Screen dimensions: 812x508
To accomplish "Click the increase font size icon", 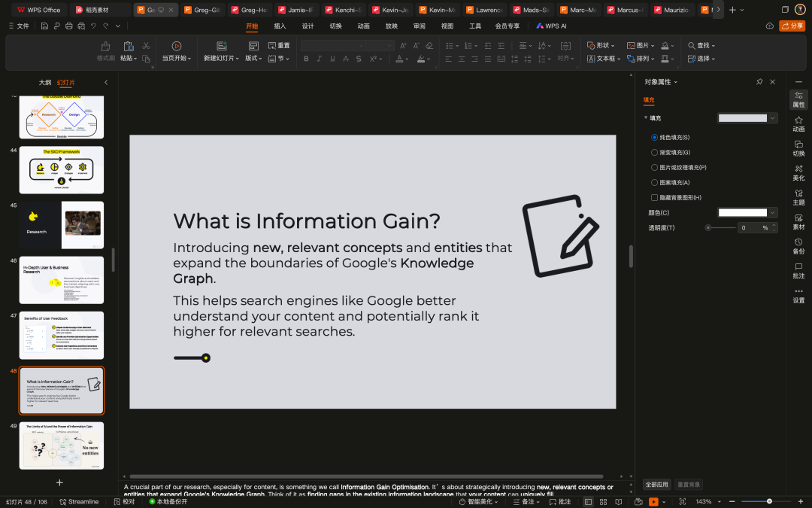I will point(403,46).
